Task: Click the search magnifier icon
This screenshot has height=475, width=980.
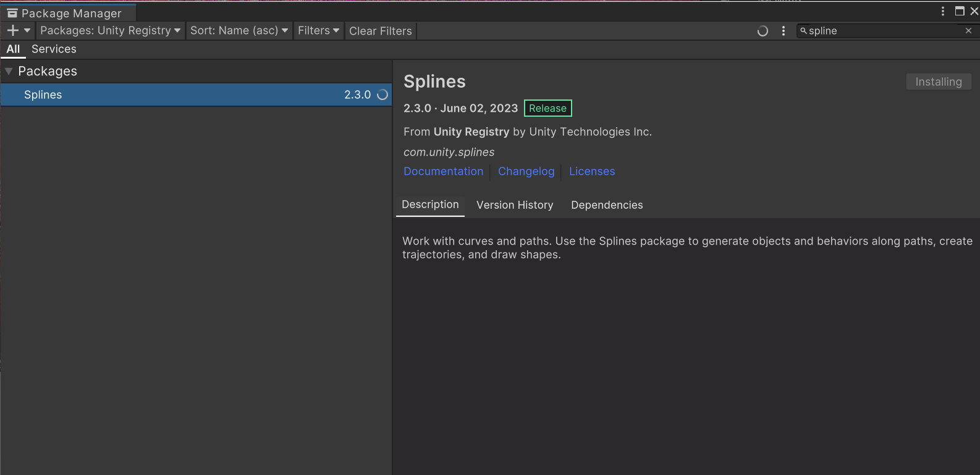Action: 803,30
